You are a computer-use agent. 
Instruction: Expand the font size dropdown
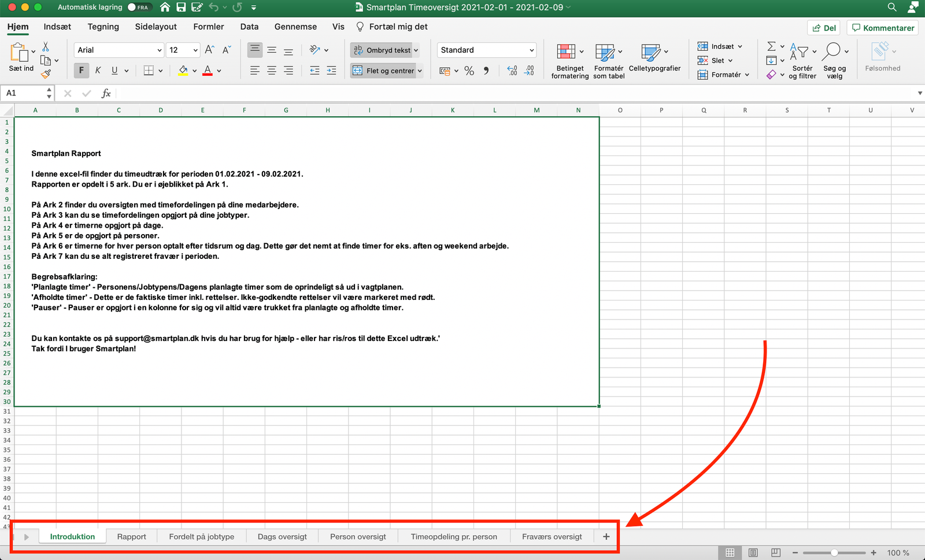coord(195,50)
